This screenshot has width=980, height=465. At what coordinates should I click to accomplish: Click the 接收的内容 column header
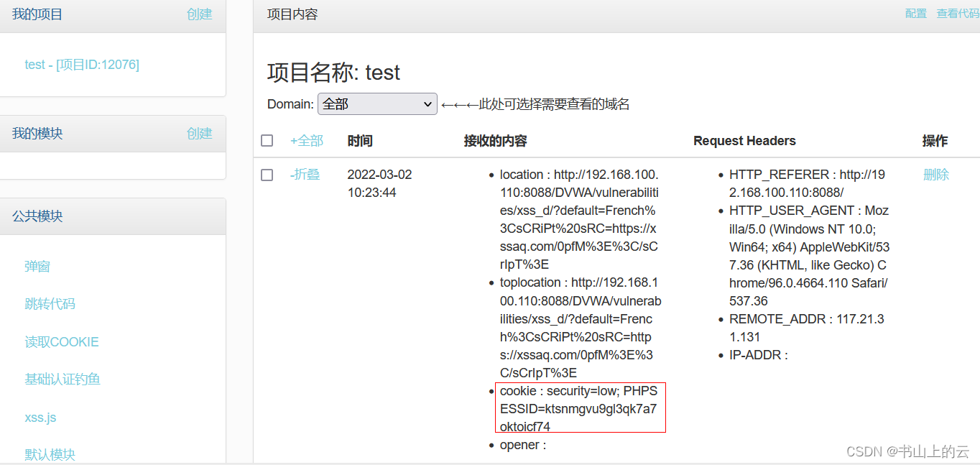tap(496, 141)
